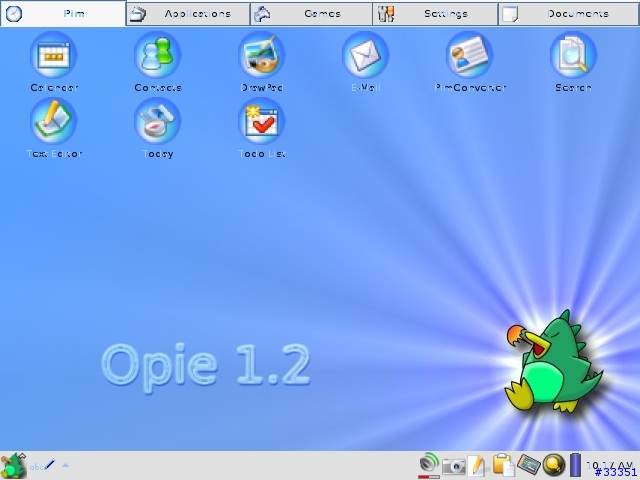Screen dimensions: 640x480
Task: Click the taskbar clock
Action: [x=610, y=465]
